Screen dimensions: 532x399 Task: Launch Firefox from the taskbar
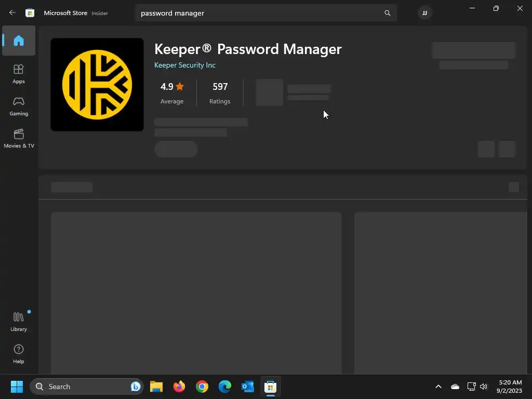pyautogui.click(x=179, y=387)
